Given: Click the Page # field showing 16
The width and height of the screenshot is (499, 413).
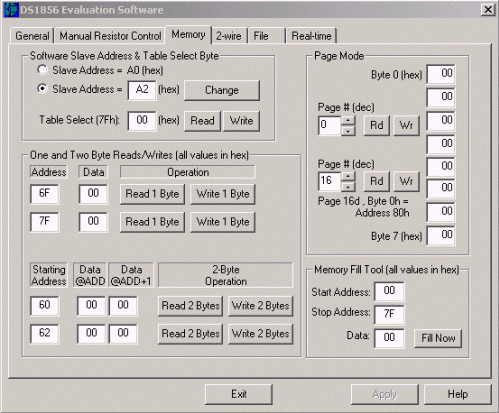Looking at the screenshot, I should coord(329,181).
